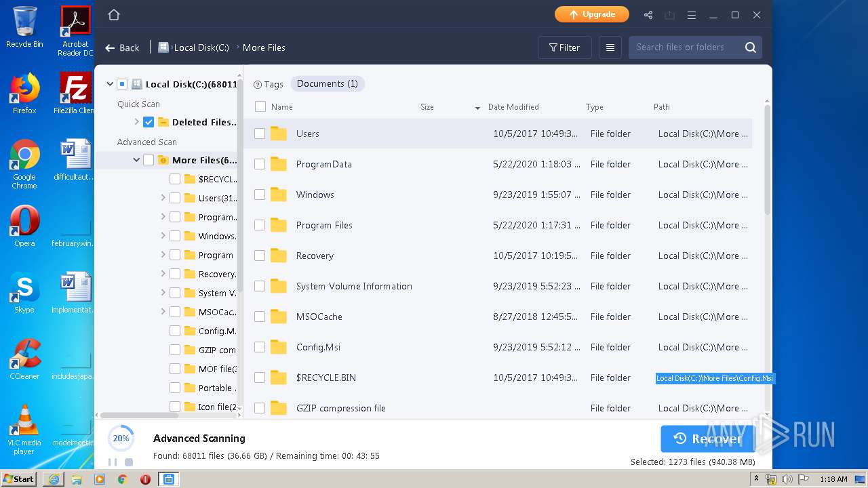868x488 pixels.
Task: Click the ProgramData folder icon
Action: point(279,164)
